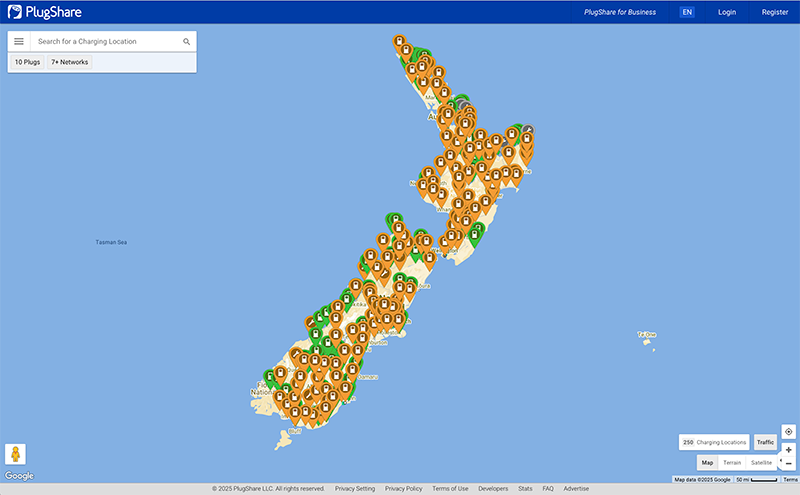Click the 50 mi scale control
This screenshot has width=800, height=495.
click(757, 480)
